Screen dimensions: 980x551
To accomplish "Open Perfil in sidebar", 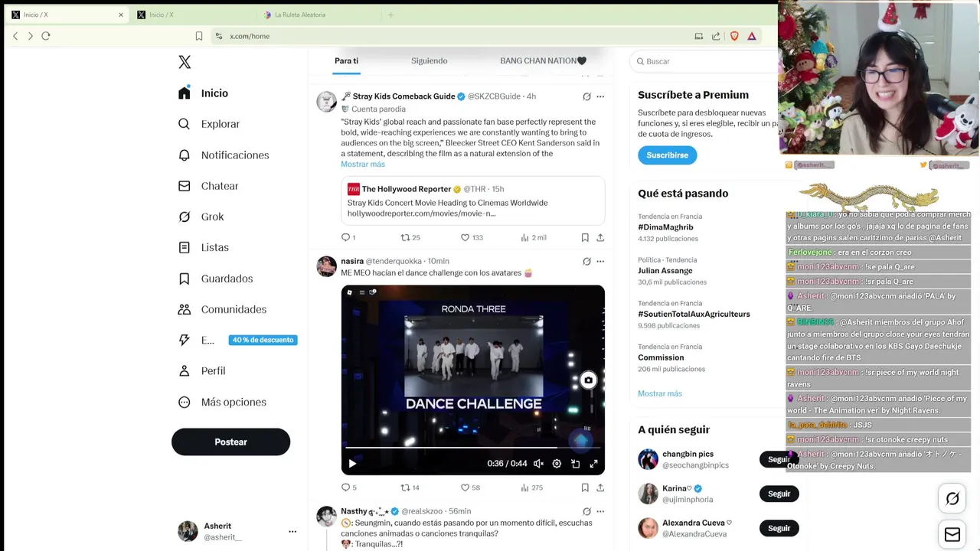I will coord(201,371).
